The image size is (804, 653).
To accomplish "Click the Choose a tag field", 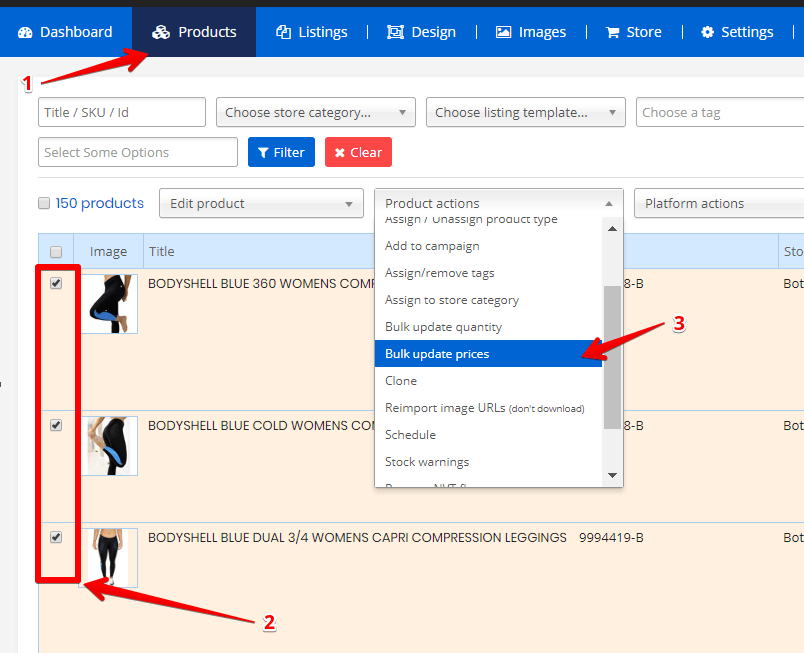I will click(720, 112).
